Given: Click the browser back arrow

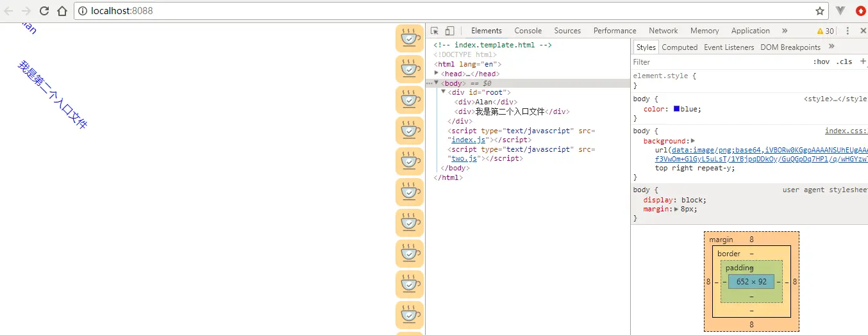Looking at the screenshot, I should click(x=8, y=11).
